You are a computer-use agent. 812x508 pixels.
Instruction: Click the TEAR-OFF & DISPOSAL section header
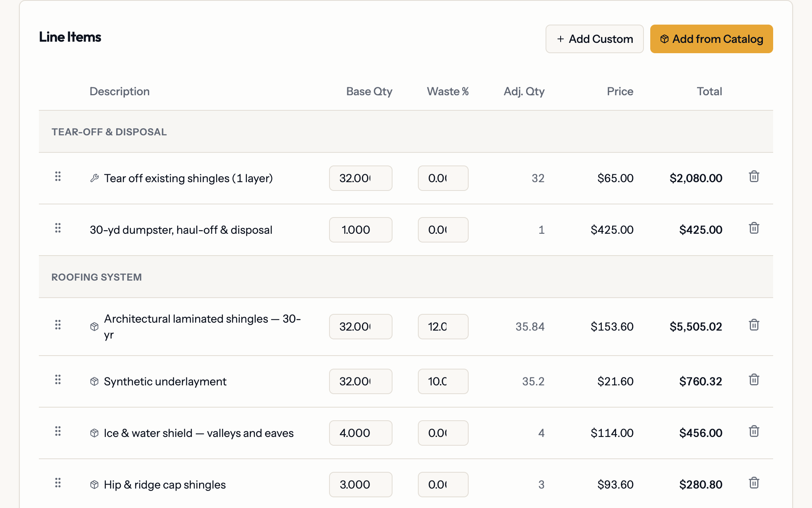point(406,132)
